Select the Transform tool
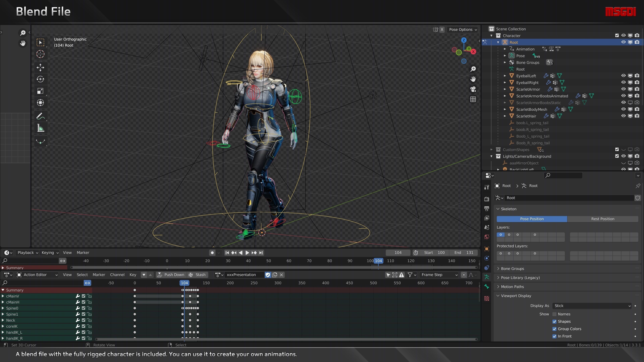Screen dimensions: 644x362 tap(40, 103)
